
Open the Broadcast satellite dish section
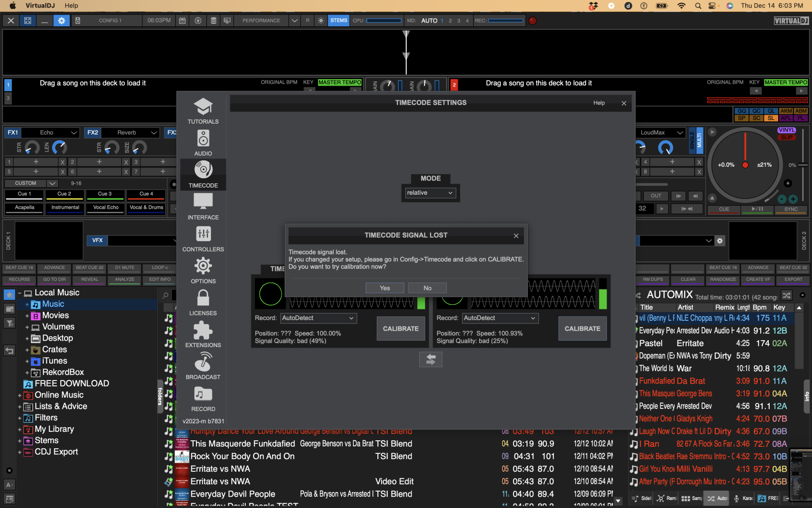203,367
